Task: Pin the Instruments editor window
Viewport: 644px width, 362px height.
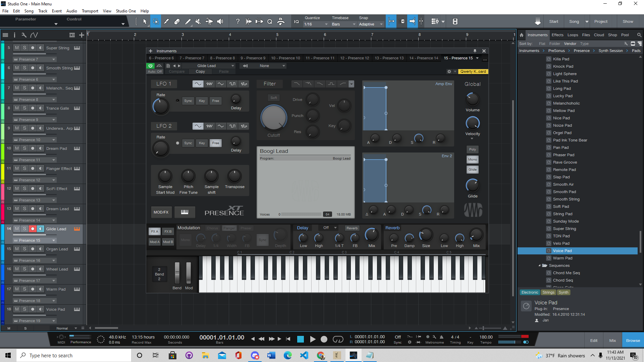Action: point(475,51)
